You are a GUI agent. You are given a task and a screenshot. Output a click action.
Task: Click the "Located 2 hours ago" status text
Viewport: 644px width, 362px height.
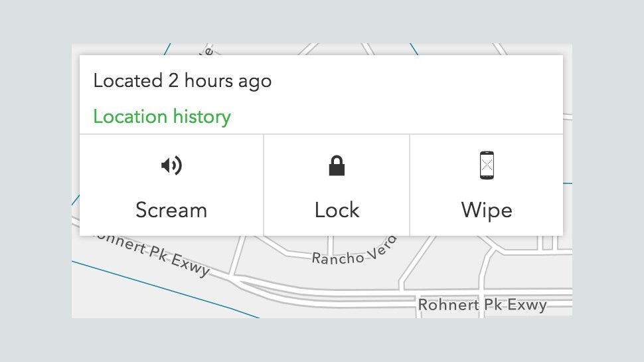(183, 81)
